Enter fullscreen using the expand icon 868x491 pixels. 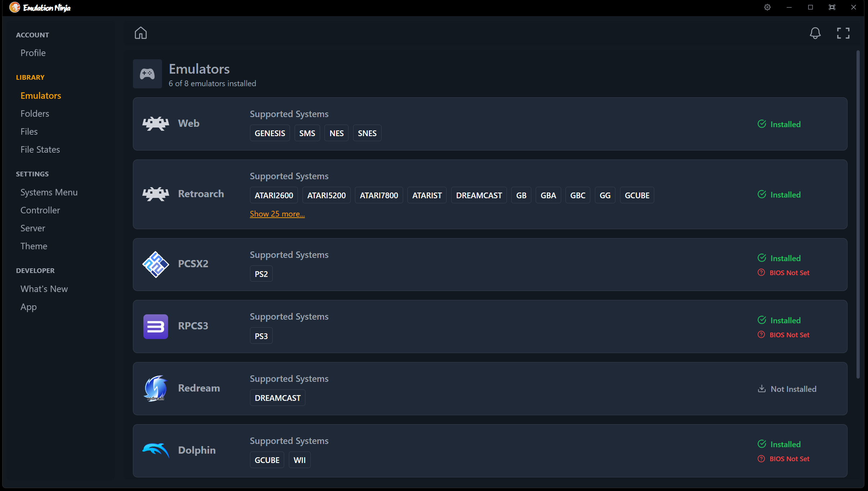tap(842, 33)
